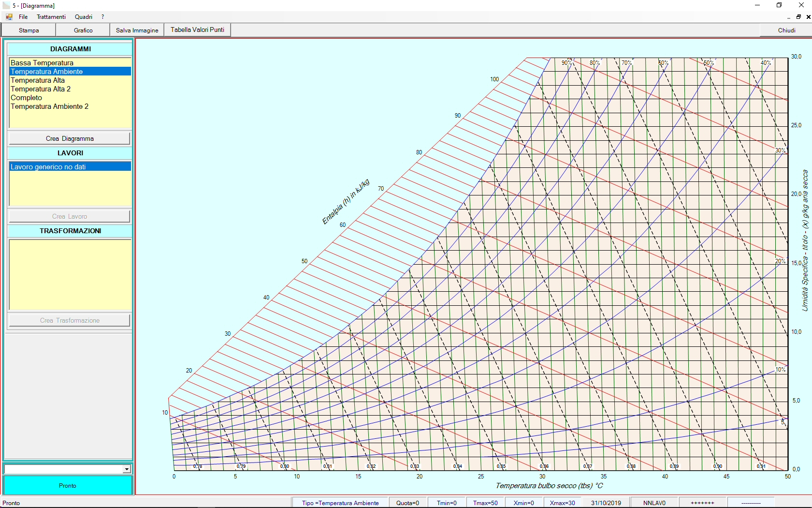
Task: Open the Trattamenti menu
Action: click(x=51, y=17)
